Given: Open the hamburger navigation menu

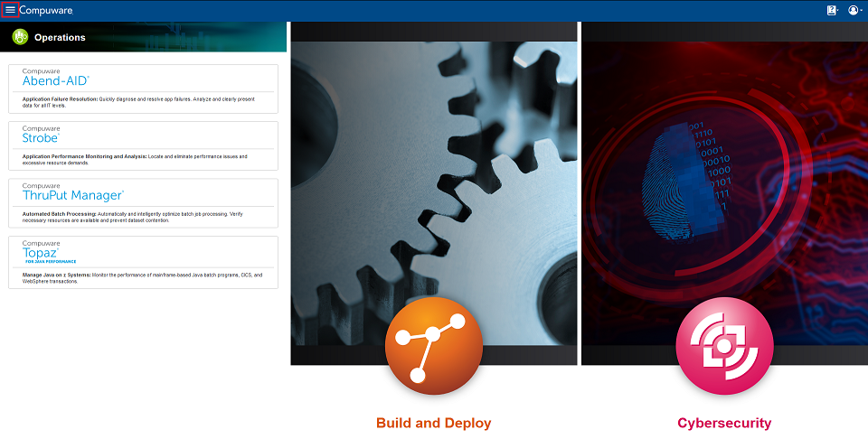Looking at the screenshot, I should (10, 10).
